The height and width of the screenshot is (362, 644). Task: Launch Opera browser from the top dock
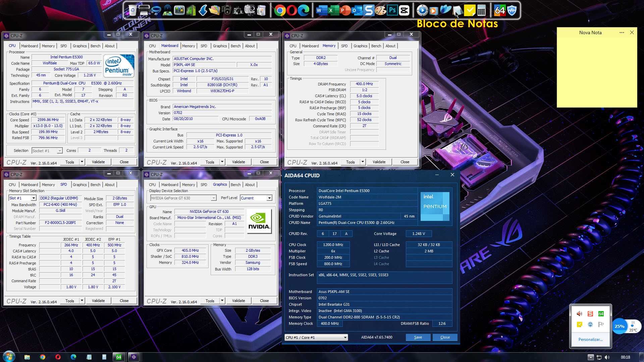(291, 11)
